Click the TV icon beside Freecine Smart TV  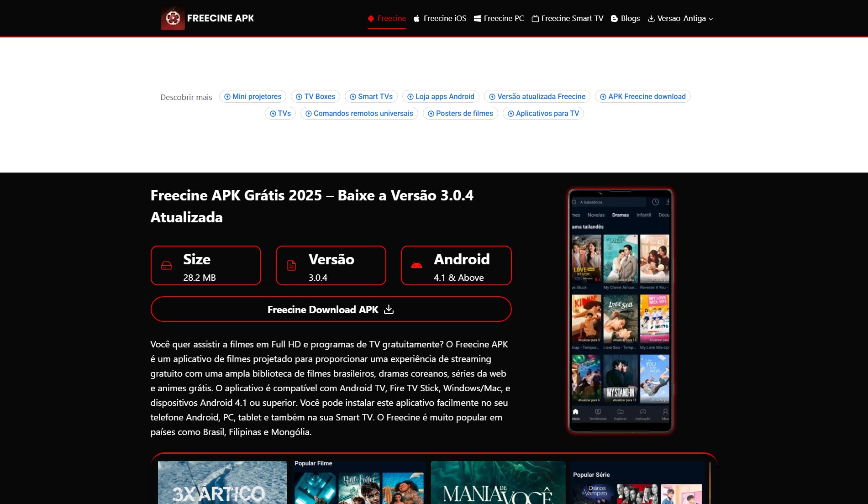point(535,18)
